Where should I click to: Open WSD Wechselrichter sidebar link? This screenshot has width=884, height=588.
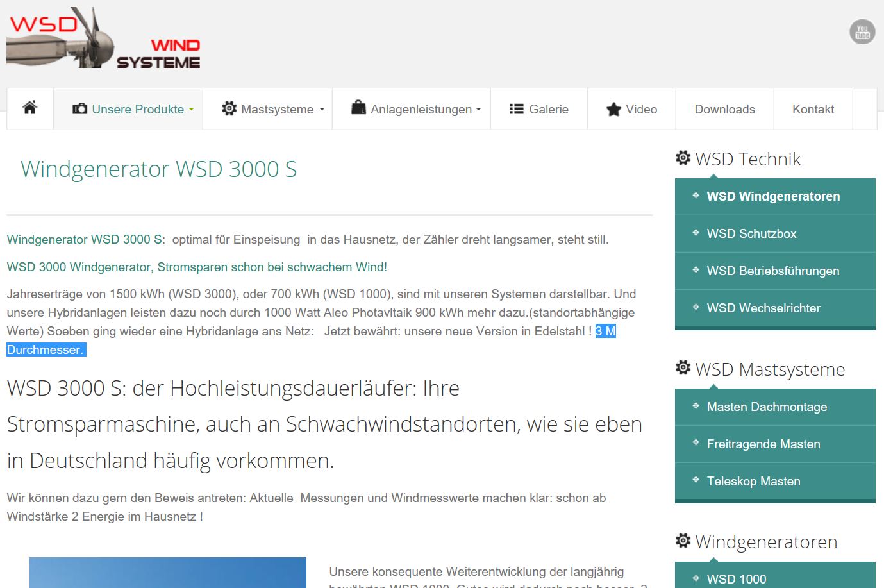point(763,308)
